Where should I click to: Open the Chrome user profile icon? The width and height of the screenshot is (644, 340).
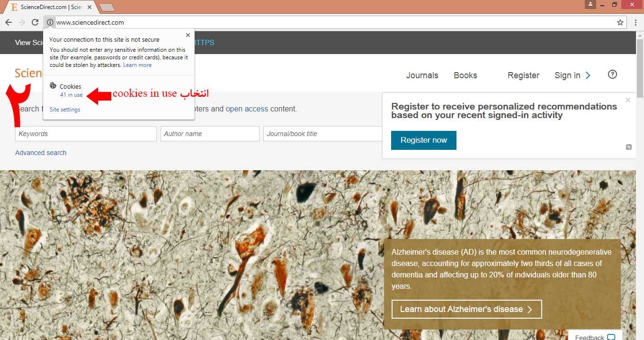590,4
